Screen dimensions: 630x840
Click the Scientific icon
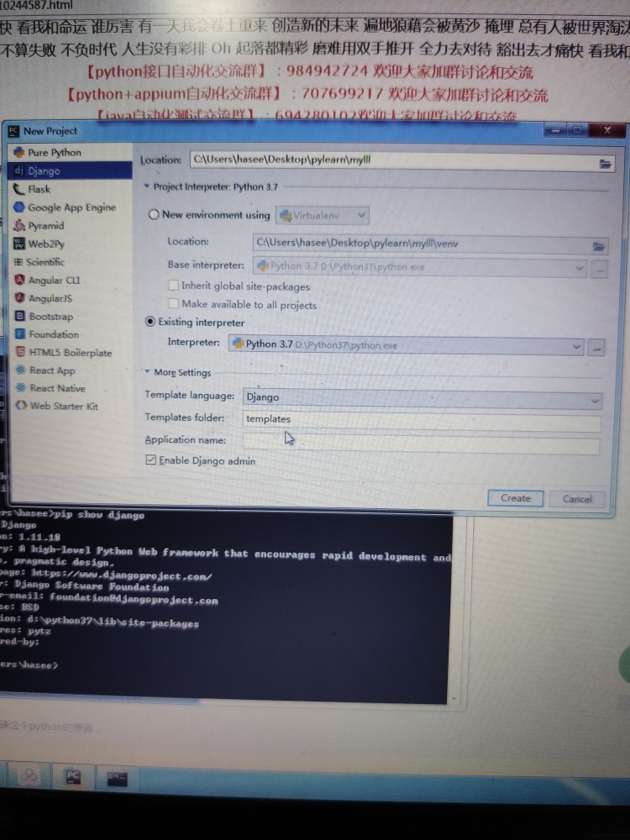point(18,262)
